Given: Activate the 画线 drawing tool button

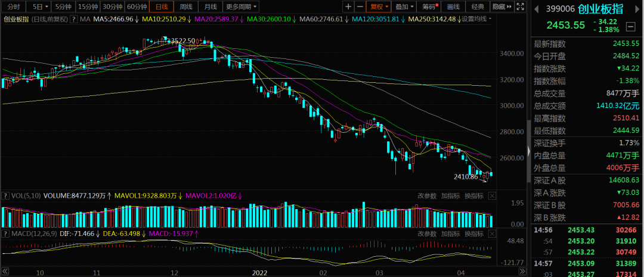Looking at the screenshot, I should [x=453, y=7].
